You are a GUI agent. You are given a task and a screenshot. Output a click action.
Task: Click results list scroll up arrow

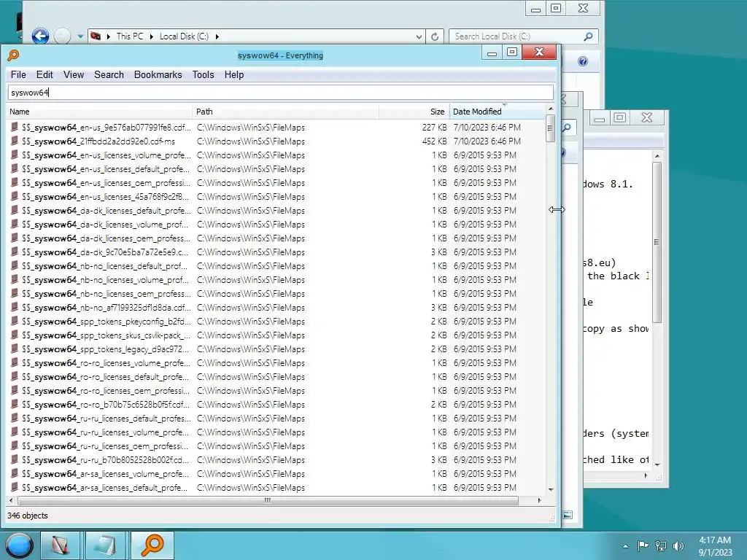click(x=551, y=109)
